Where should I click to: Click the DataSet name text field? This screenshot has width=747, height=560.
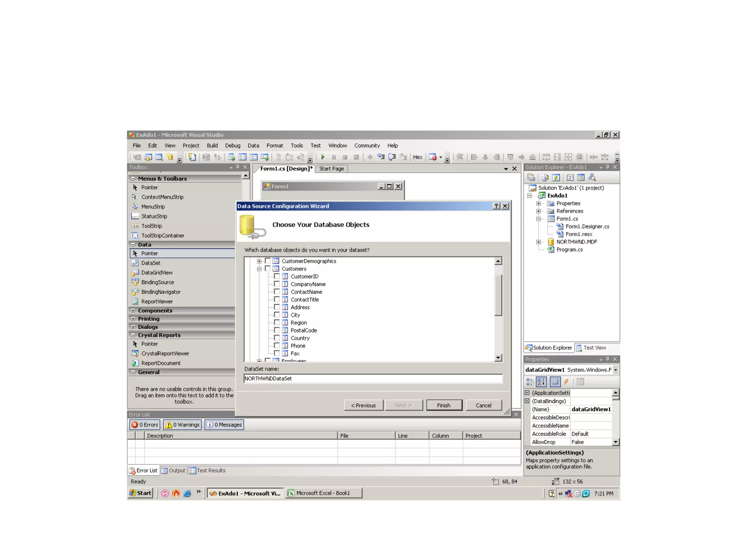373,378
